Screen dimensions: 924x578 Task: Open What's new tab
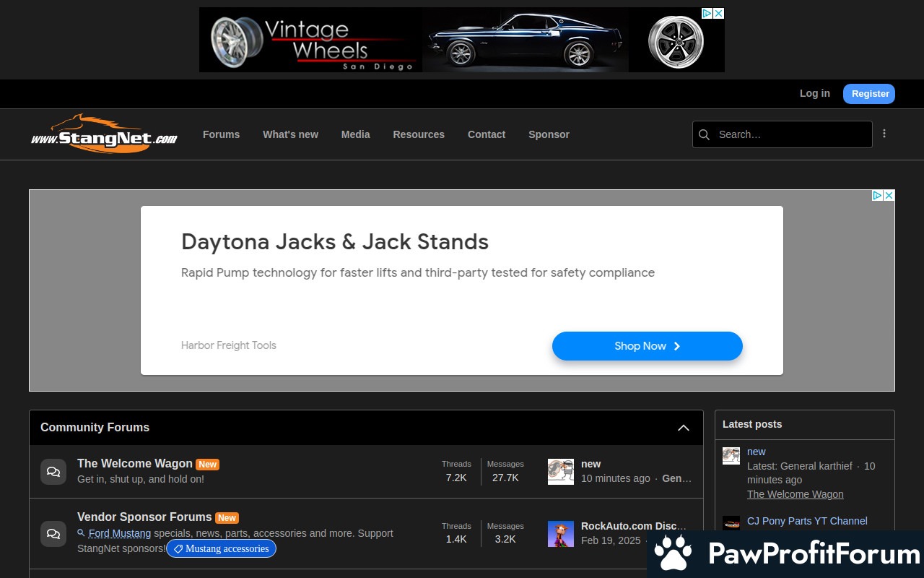(290, 134)
